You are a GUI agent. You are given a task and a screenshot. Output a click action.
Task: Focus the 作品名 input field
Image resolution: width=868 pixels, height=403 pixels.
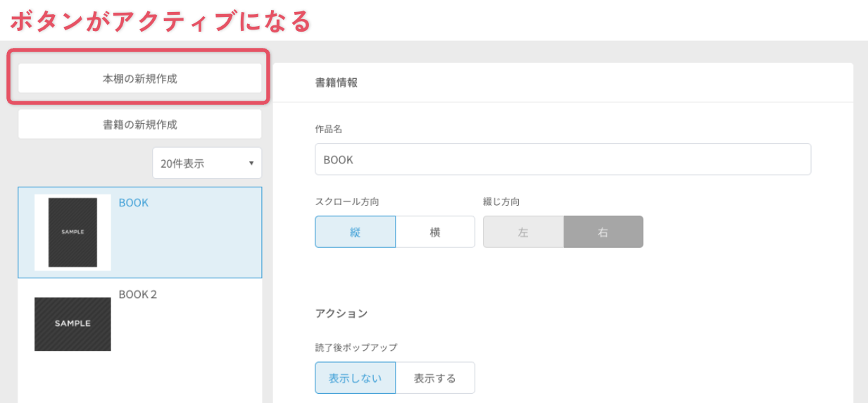563,159
